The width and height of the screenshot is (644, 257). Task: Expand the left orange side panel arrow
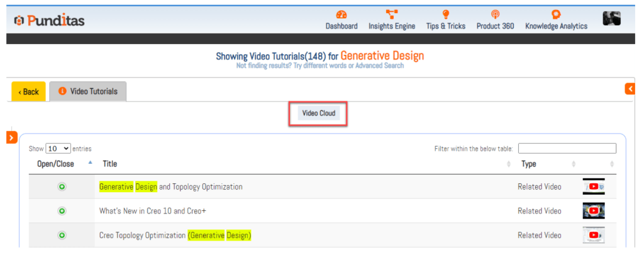pyautogui.click(x=11, y=137)
